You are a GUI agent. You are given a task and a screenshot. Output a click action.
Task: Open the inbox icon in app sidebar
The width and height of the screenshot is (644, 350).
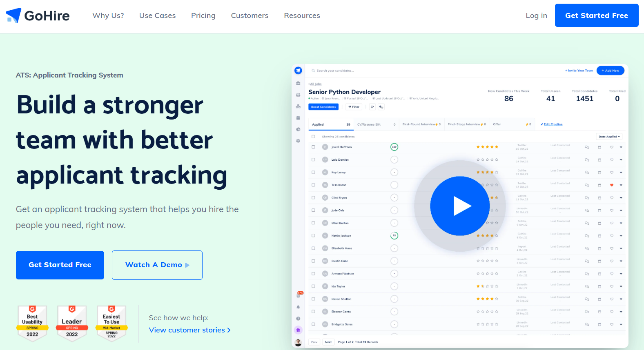pos(298,95)
